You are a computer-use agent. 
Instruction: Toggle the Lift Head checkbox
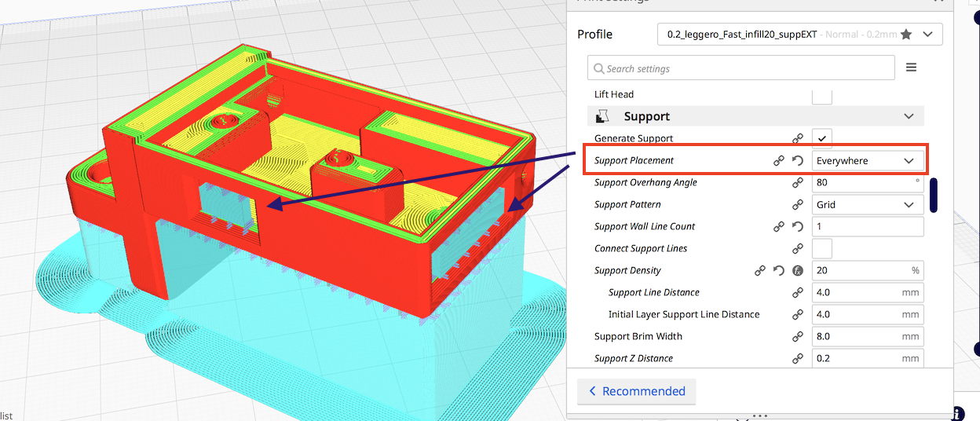click(821, 96)
